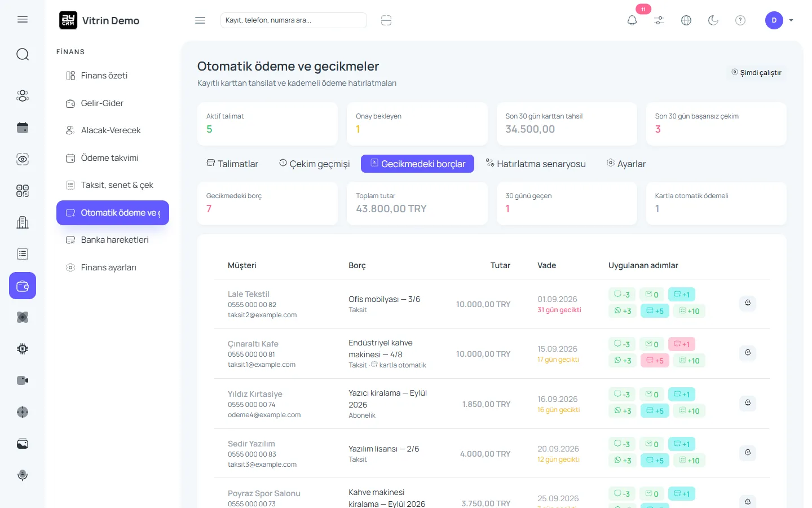
Task: Toggle dark mode moon icon
Action: 713,20
